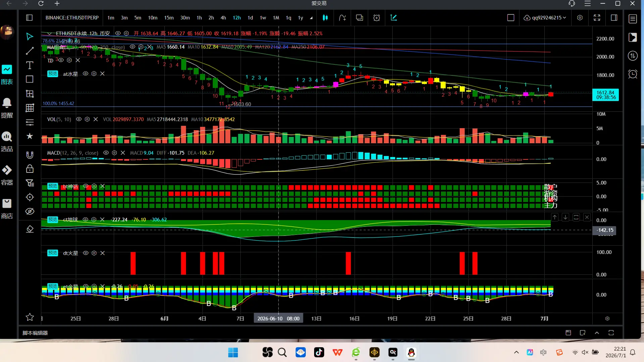Open the 脚本编辑器 script editor
644x362 pixels.
point(35,333)
